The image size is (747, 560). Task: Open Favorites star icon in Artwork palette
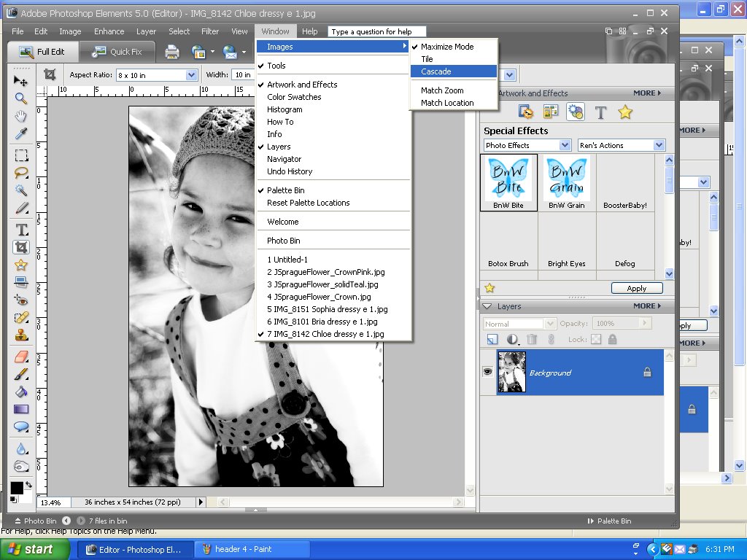coord(625,112)
